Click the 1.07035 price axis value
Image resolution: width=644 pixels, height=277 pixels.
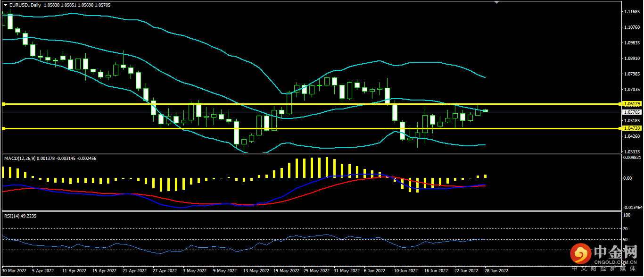(631, 89)
